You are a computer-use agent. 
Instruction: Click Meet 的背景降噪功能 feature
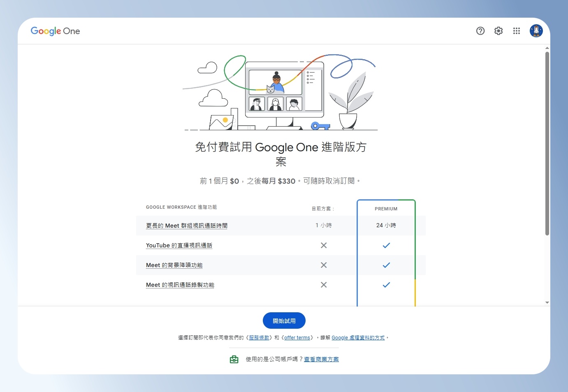[174, 265]
